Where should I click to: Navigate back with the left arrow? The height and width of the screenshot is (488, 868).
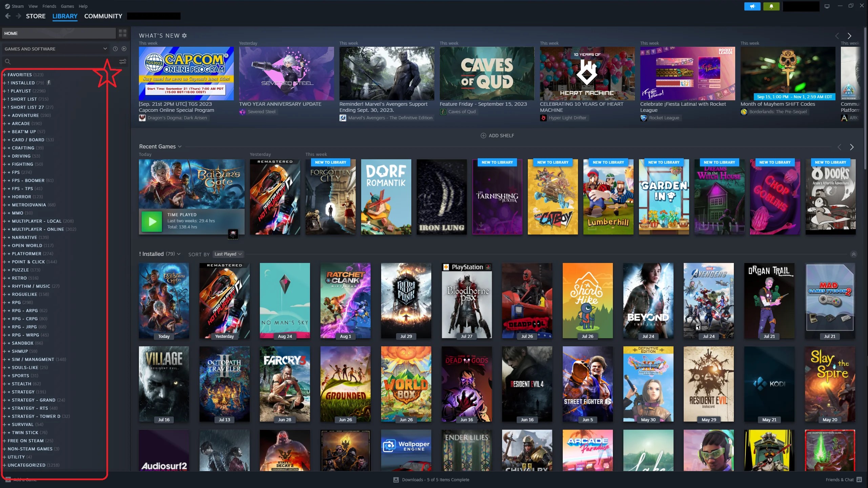coord(8,16)
